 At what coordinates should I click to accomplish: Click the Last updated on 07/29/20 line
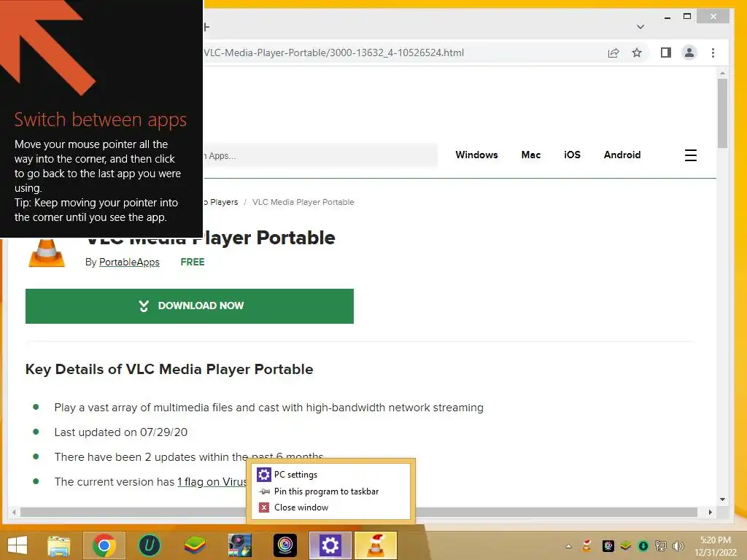pos(120,432)
